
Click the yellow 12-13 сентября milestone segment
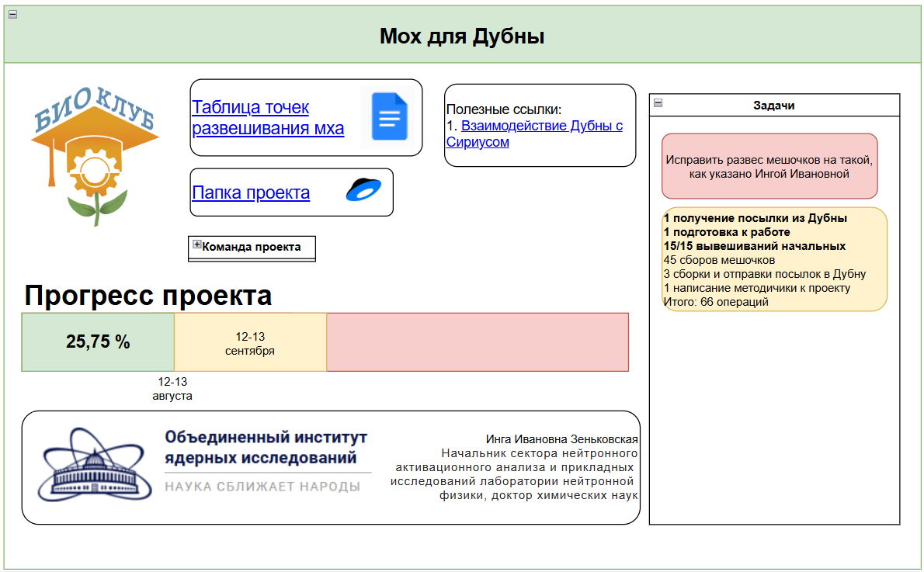click(x=250, y=341)
